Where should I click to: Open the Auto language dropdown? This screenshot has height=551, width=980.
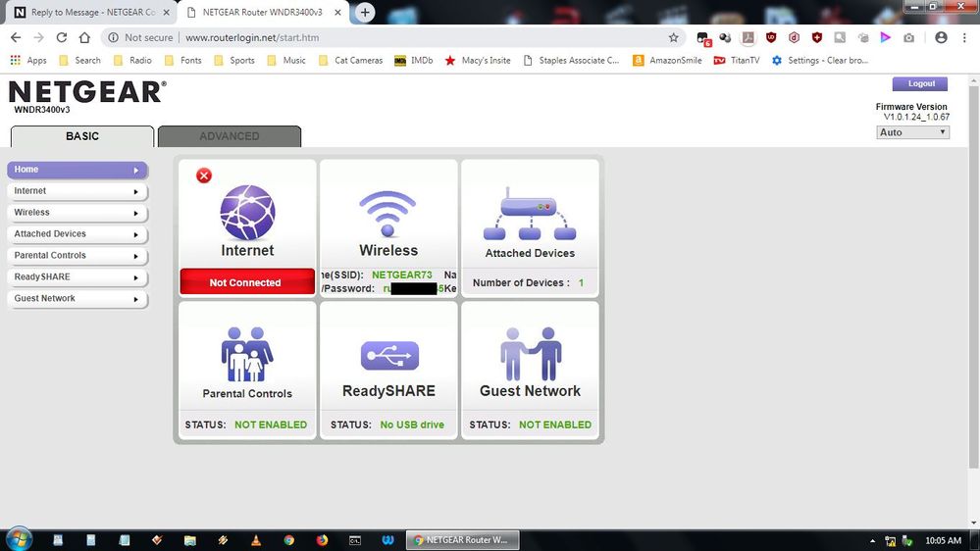pyautogui.click(x=912, y=132)
